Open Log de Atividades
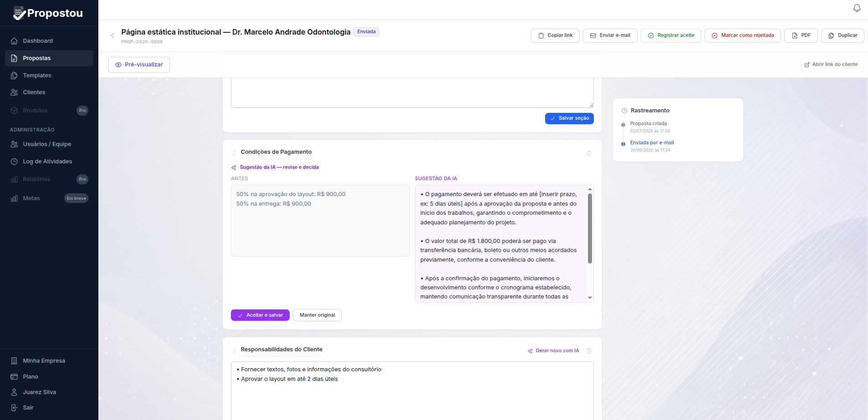The width and height of the screenshot is (868, 420). point(49,162)
